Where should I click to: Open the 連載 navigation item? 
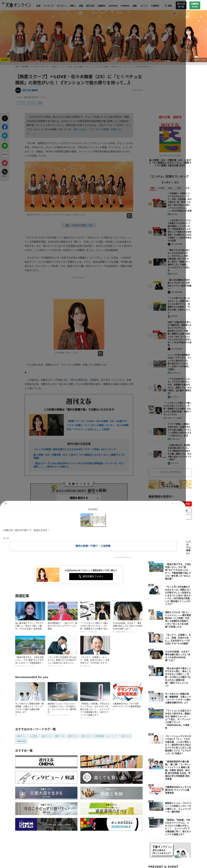tap(81, 6)
